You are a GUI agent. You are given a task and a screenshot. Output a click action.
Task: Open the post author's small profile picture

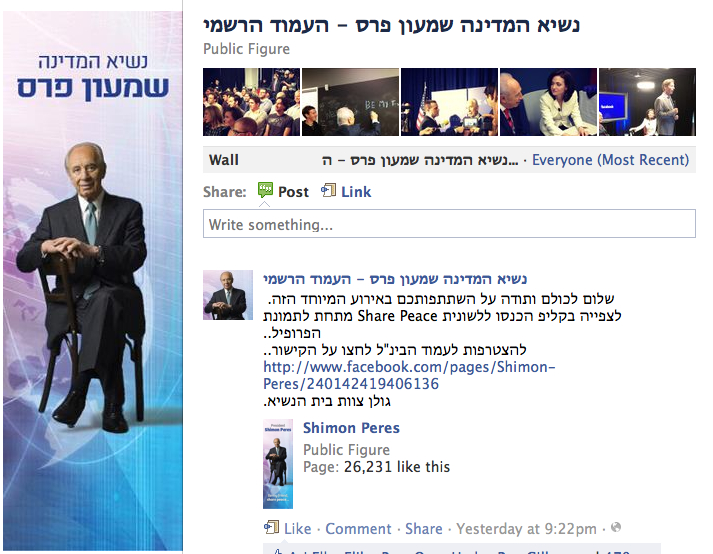click(228, 295)
